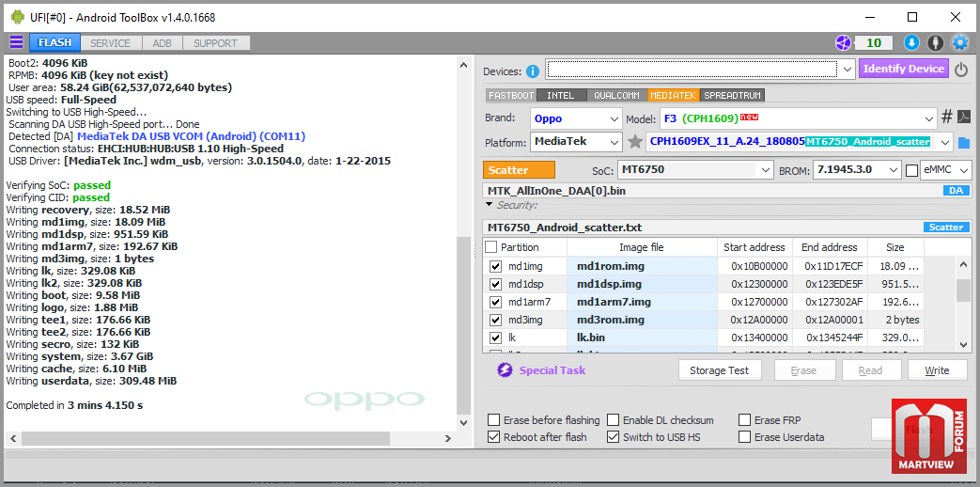The height and width of the screenshot is (487, 980).
Task: Click the favorite star icon by firmware
Action: click(x=635, y=142)
